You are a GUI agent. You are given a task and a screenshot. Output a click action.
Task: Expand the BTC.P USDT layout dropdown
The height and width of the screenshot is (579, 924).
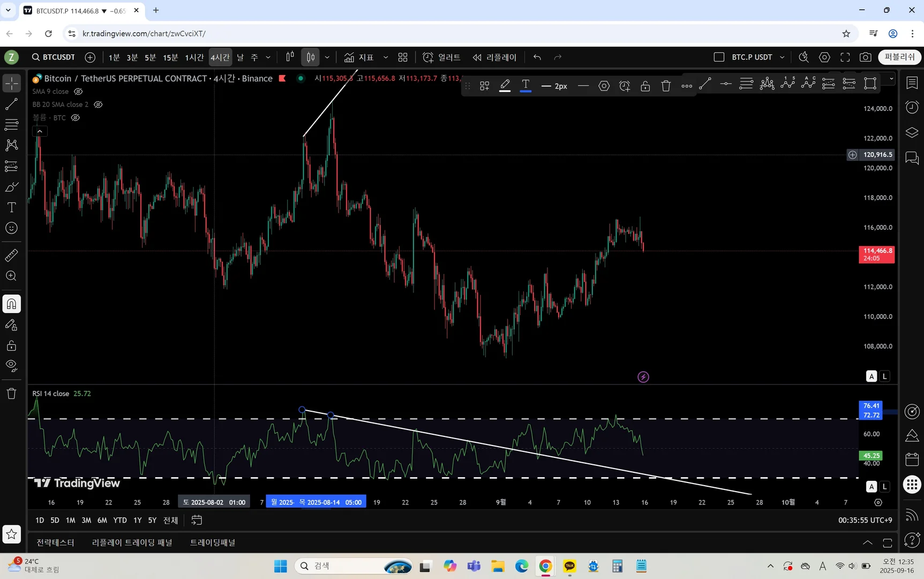[782, 57]
